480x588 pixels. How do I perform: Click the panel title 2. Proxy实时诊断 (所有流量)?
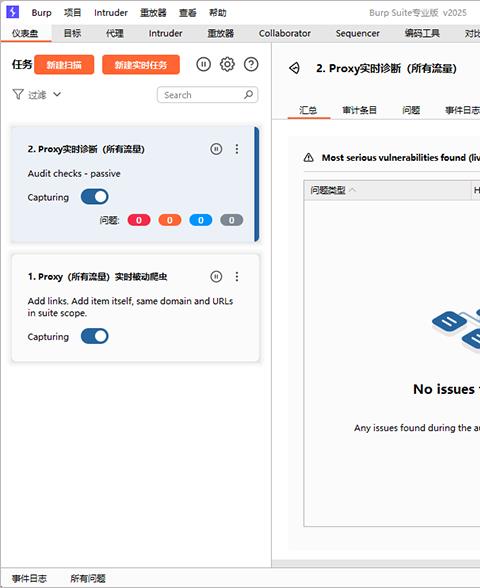click(x=386, y=68)
